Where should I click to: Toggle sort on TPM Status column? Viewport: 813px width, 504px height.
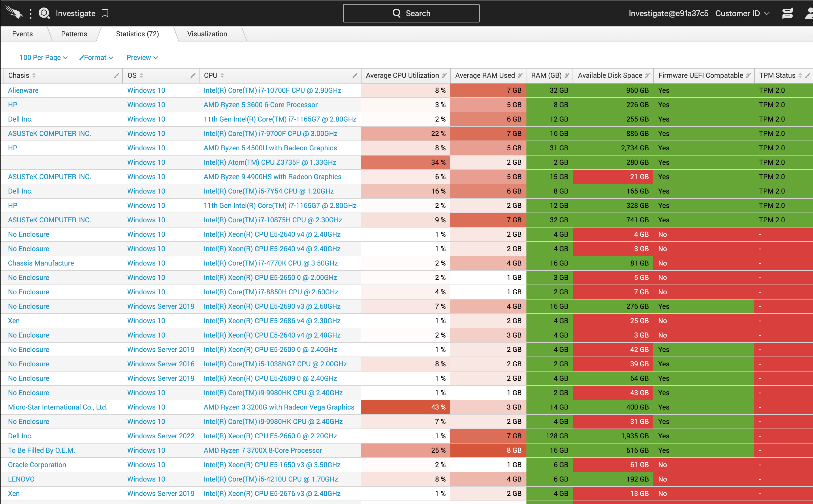coord(800,75)
